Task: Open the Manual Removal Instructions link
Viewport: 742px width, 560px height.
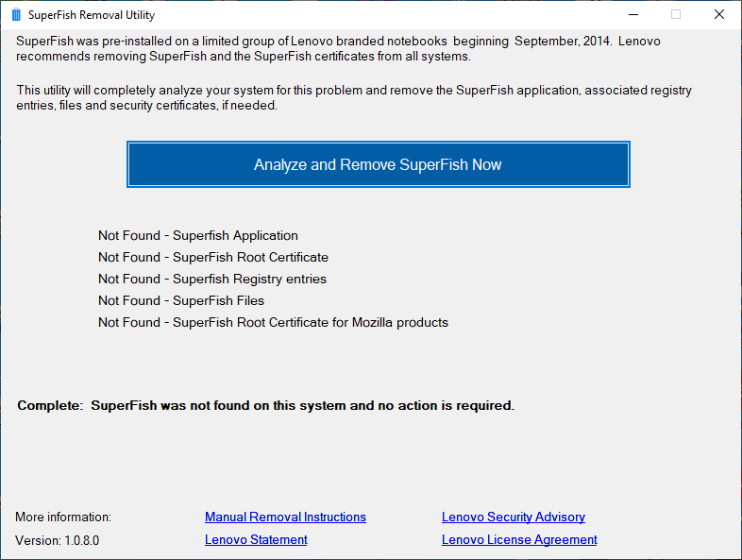Action: (x=285, y=517)
